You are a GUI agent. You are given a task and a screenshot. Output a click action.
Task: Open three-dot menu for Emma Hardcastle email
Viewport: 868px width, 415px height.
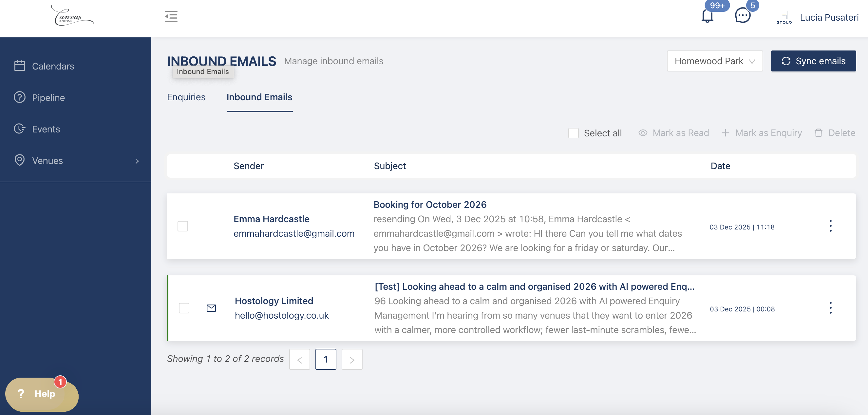[x=830, y=226]
